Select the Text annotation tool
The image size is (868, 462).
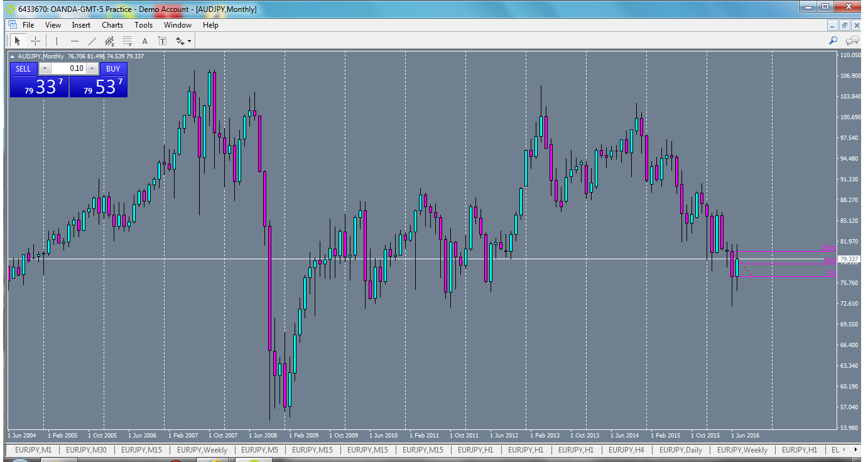pos(144,40)
